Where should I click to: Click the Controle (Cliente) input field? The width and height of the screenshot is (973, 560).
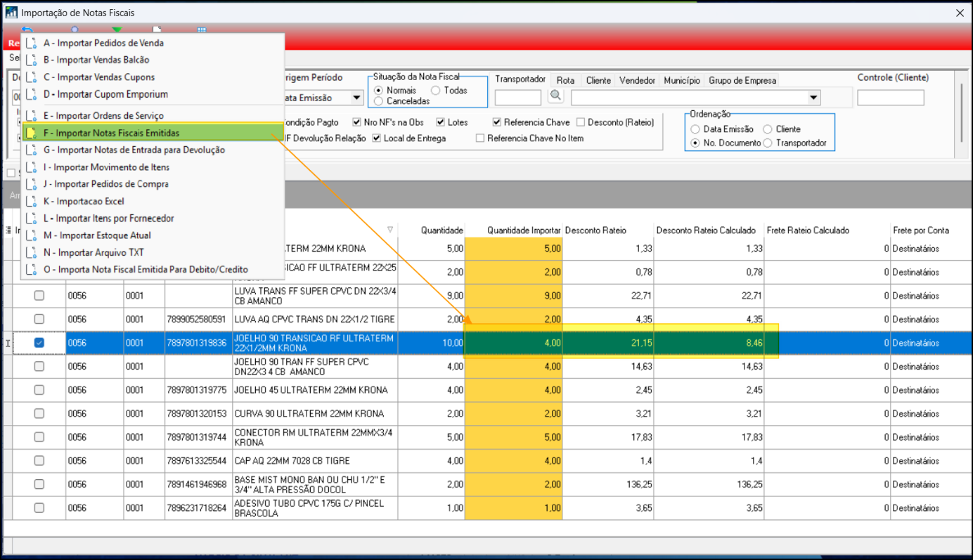[x=891, y=97]
